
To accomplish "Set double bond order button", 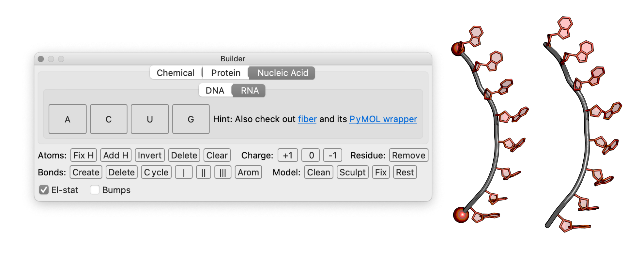I will point(203,172).
